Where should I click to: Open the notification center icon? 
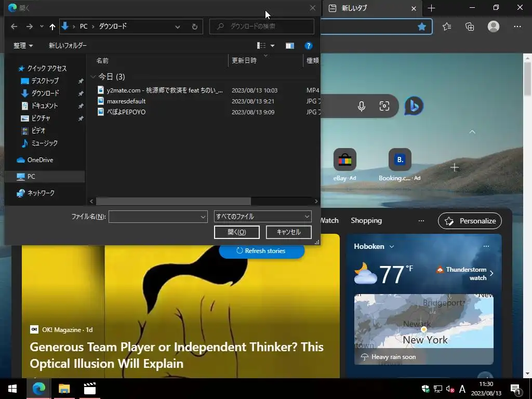tap(515, 389)
